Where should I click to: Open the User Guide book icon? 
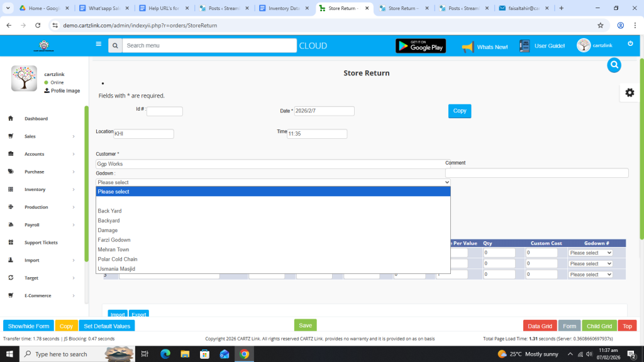tap(525, 46)
